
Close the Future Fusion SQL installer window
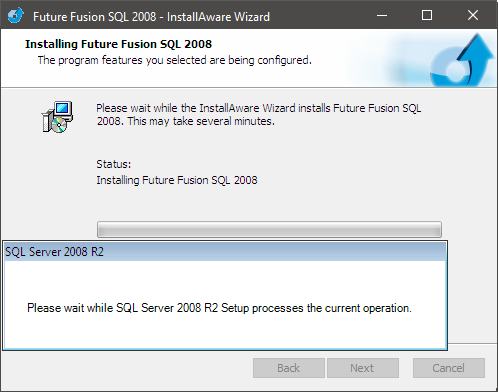pos(473,15)
